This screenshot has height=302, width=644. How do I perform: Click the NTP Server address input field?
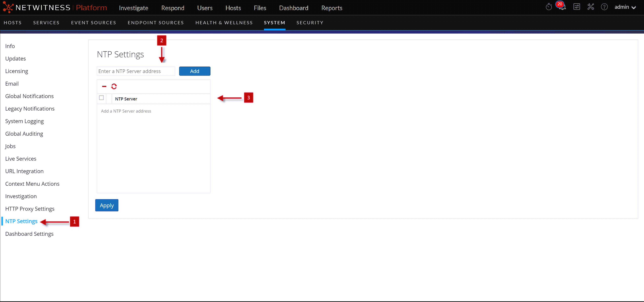click(136, 71)
